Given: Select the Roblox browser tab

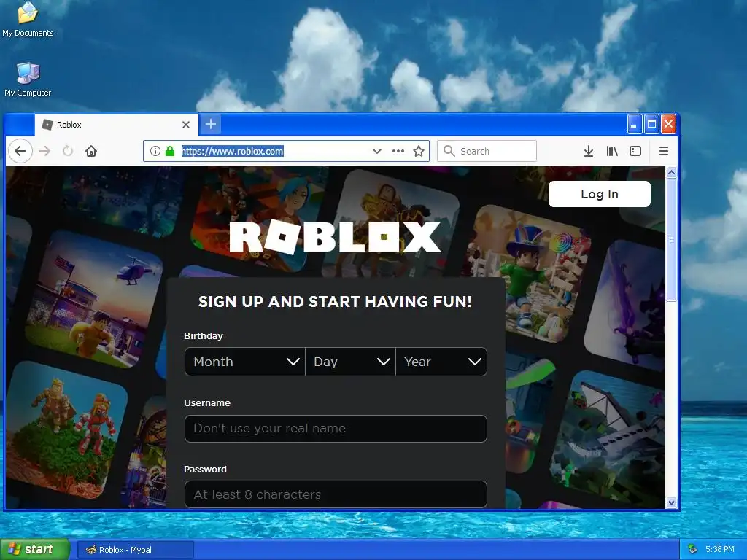Looking at the screenshot, I should (116, 125).
